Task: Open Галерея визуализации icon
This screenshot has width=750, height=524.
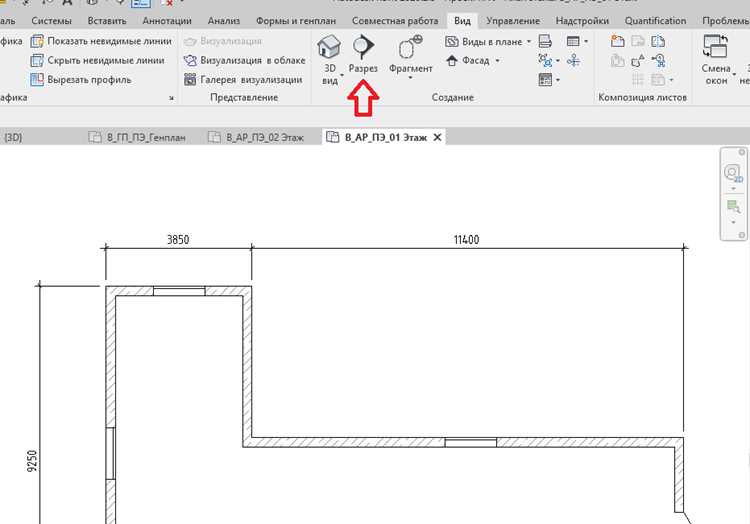Action: pos(190,79)
